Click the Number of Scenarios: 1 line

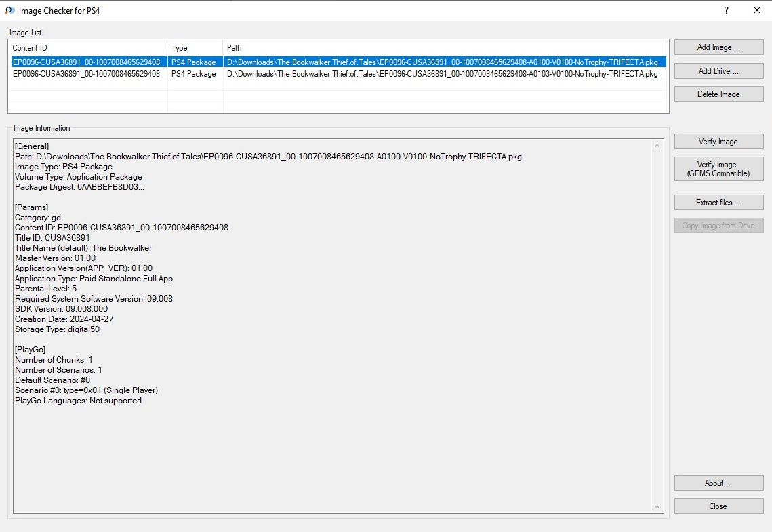(58, 370)
